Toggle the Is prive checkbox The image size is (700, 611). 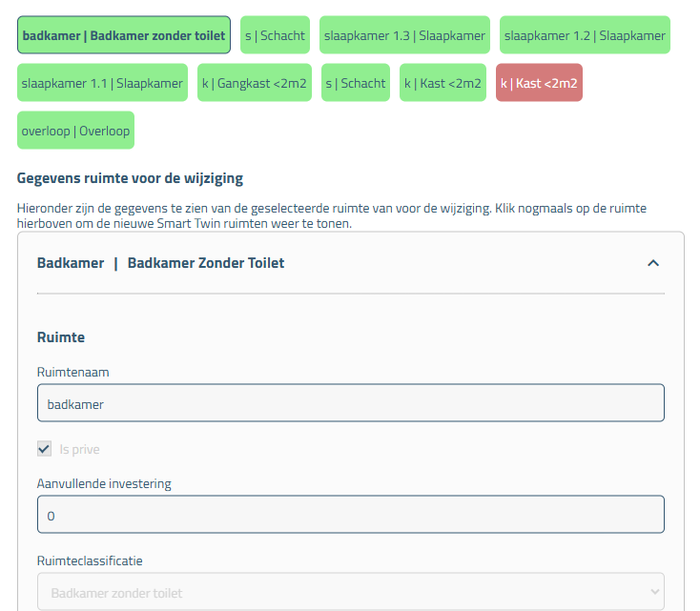(x=44, y=449)
